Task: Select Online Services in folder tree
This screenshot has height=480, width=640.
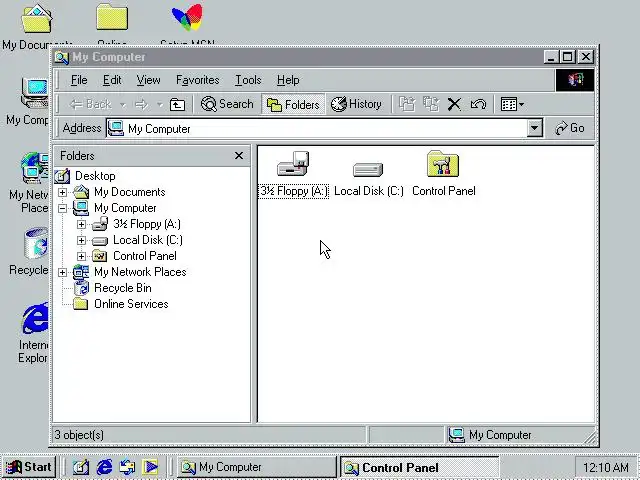Action: tap(131, 304)
